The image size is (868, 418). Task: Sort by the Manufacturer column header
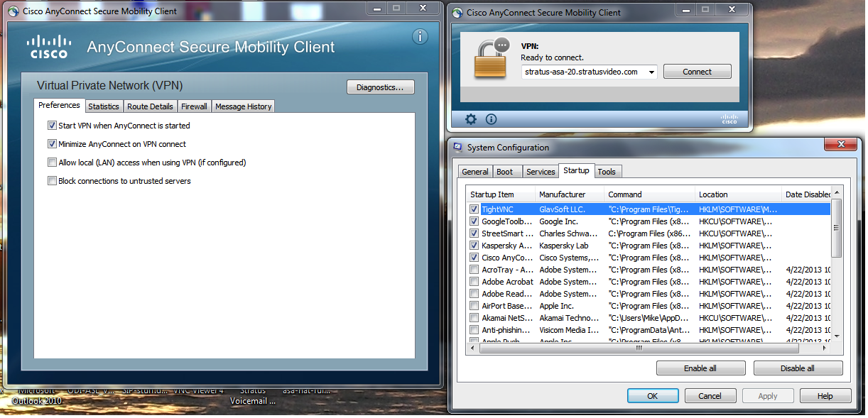point(570,194)
